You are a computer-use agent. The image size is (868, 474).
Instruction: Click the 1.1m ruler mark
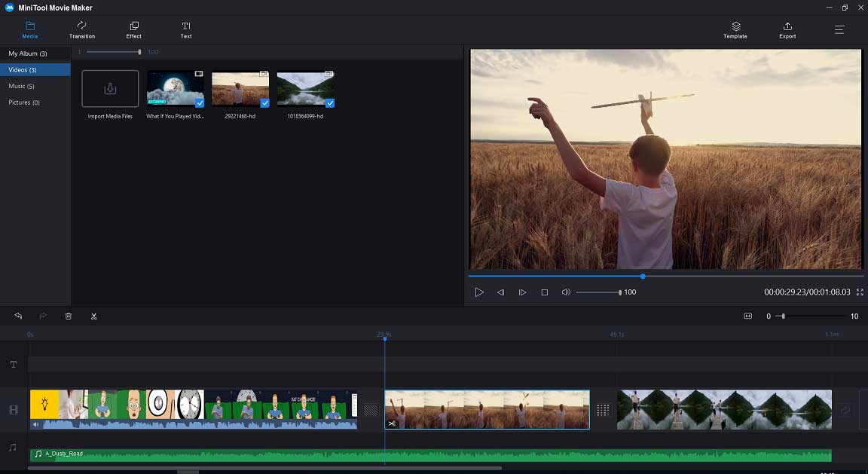(x=832, y=335)
